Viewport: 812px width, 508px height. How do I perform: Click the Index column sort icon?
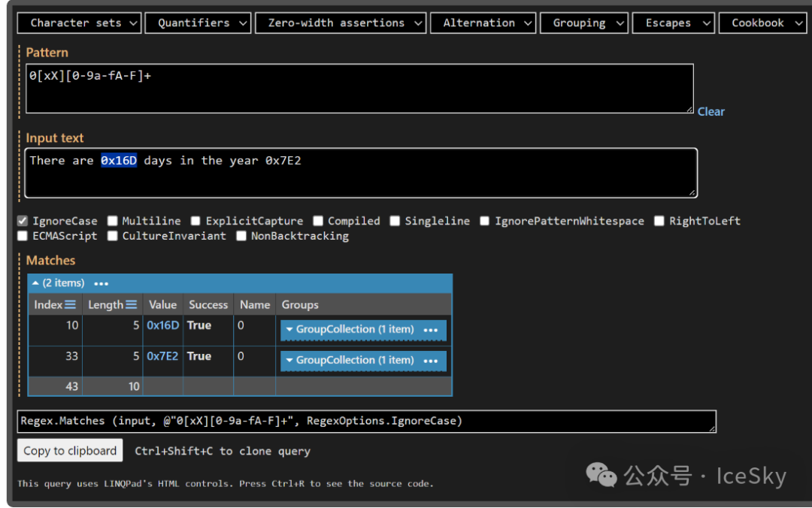tap(70, 305)
